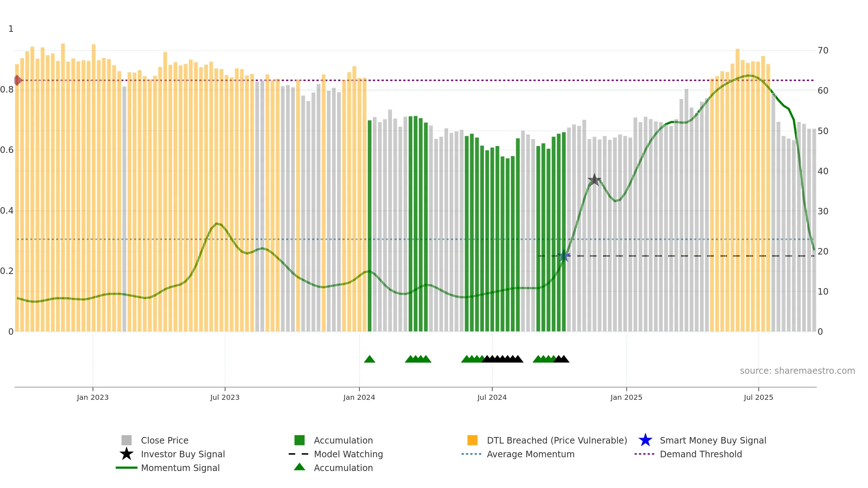Click the green Accumulation triangle legend icon

tap(299, 467)
